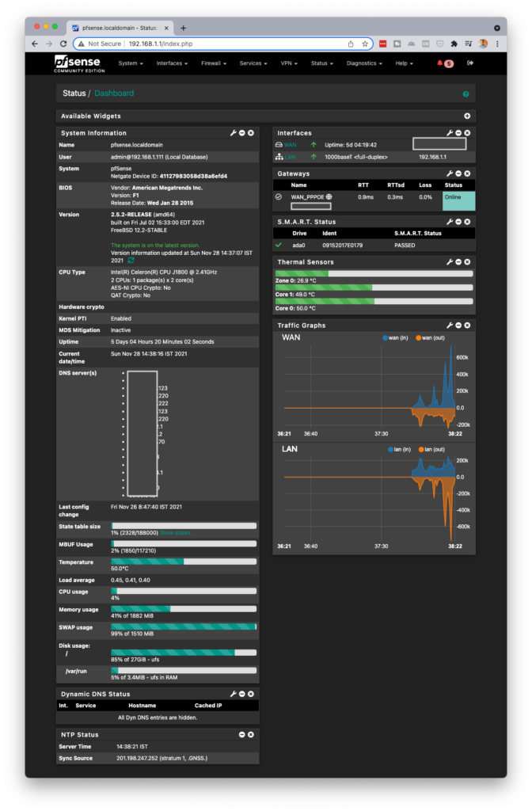The image size is (532, 811).
Task: Minimize the Gateways widget
Action: pyautogui.click(x=458, y=173)
